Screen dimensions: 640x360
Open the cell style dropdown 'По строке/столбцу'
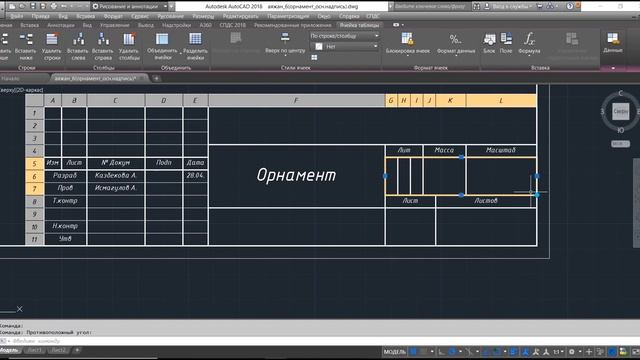(344, 36)
